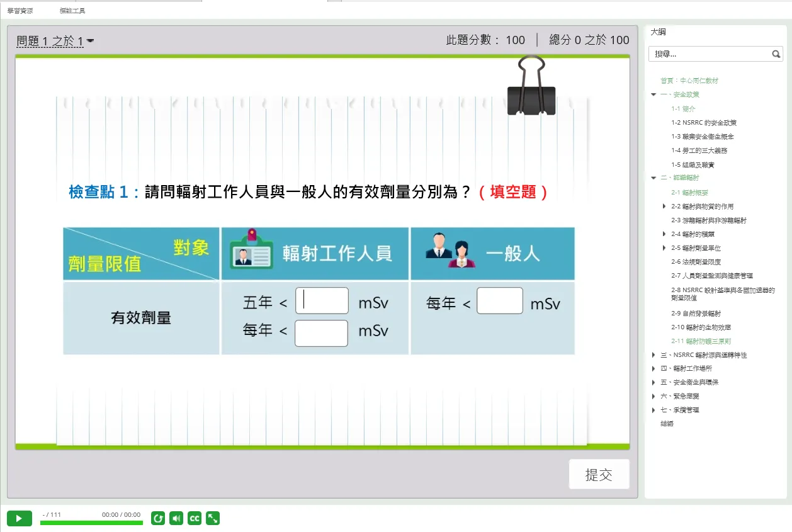The image size is (792, 532).
Task: Open the 標註工具 menu
Action: [x=72, y=11]
